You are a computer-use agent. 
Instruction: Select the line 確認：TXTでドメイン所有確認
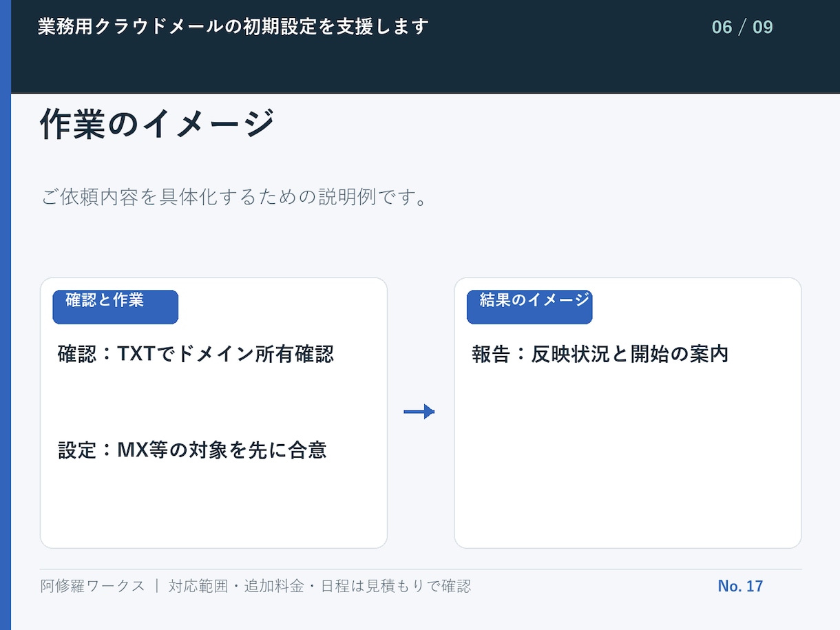click(x=196, y=354)
